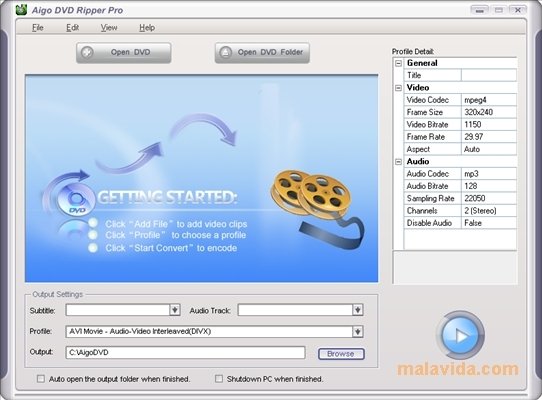Click the Open DVD Folder button
Image resolution: width=542 pixels, height=400 pixels.
[x=262, y=53]
